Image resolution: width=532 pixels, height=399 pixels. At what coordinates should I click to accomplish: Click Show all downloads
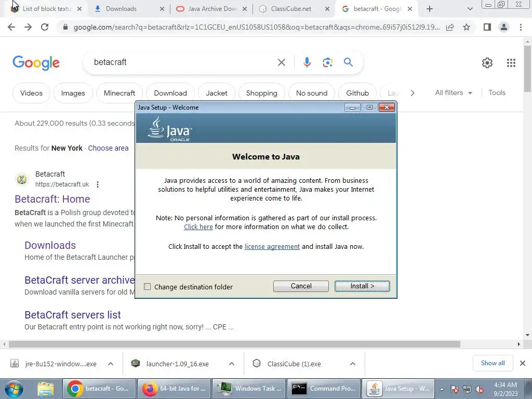click(493, 363)
